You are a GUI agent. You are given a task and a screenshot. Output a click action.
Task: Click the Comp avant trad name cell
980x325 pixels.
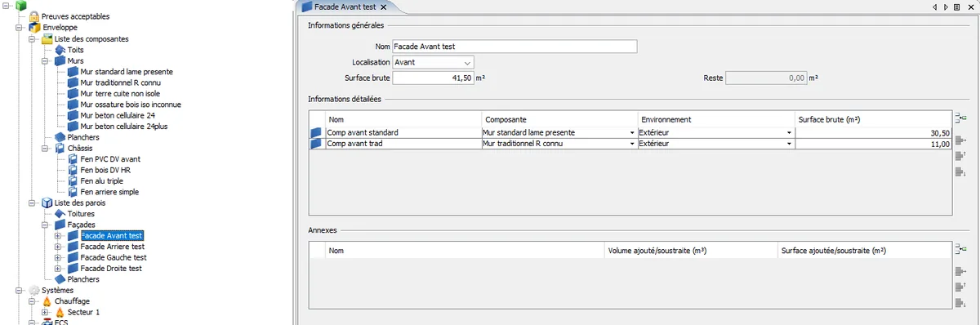pyautogui.click(x=404, y=144)
